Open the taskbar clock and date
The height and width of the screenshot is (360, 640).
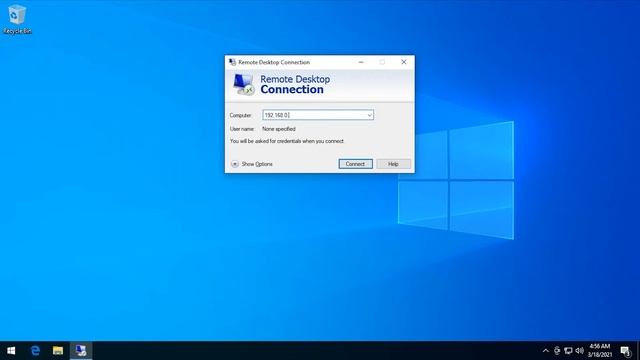(600, 351)
